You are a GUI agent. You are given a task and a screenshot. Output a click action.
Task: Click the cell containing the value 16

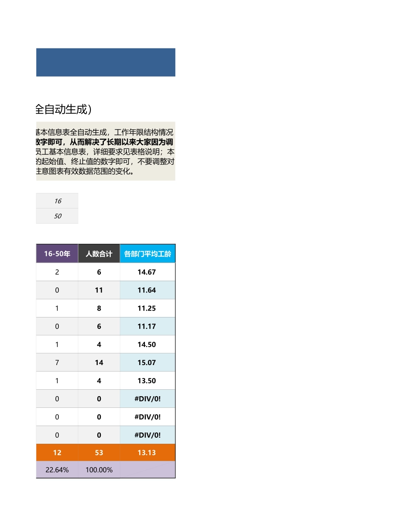[x=57, y=201]
